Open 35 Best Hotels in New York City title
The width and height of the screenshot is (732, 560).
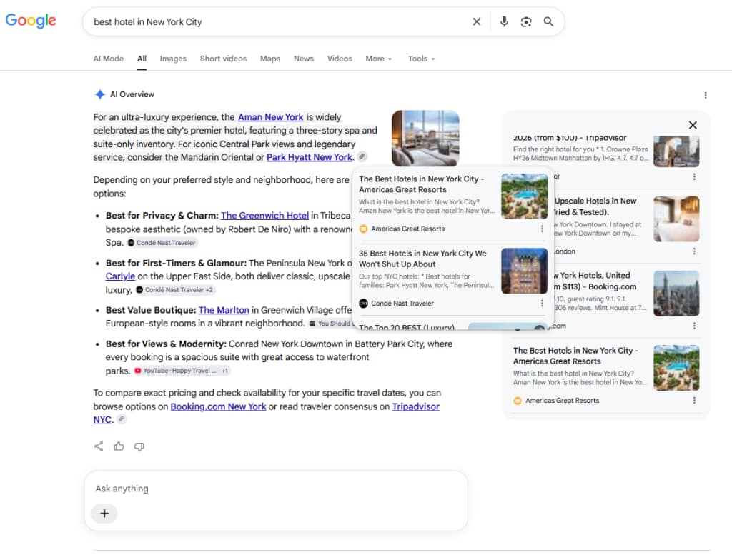(x=422, y=259)
